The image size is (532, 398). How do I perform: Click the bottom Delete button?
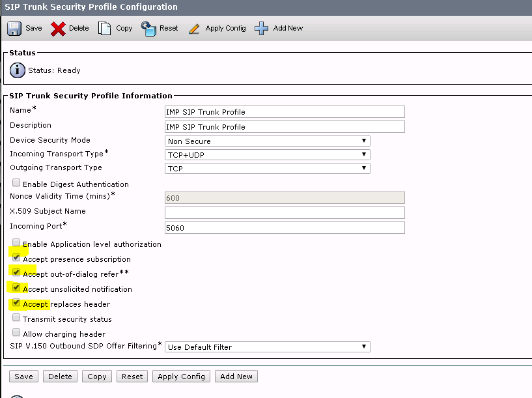click(x=60, y=377)
